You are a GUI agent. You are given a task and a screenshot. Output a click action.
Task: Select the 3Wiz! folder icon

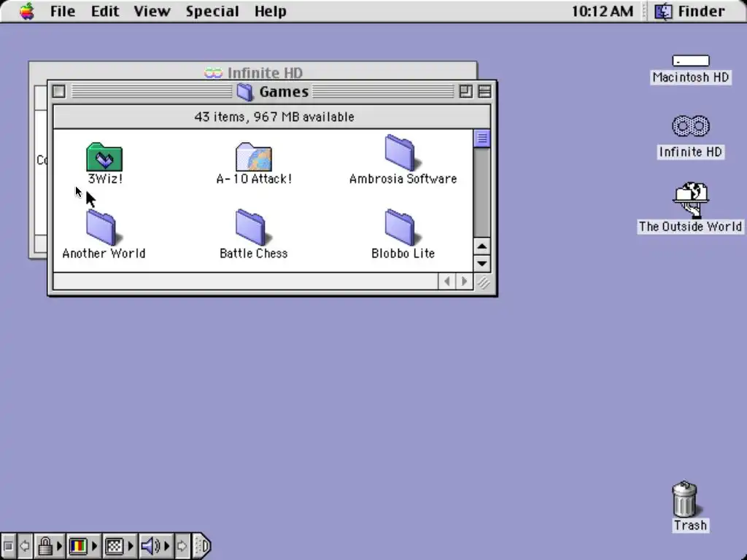pos(104,157)
